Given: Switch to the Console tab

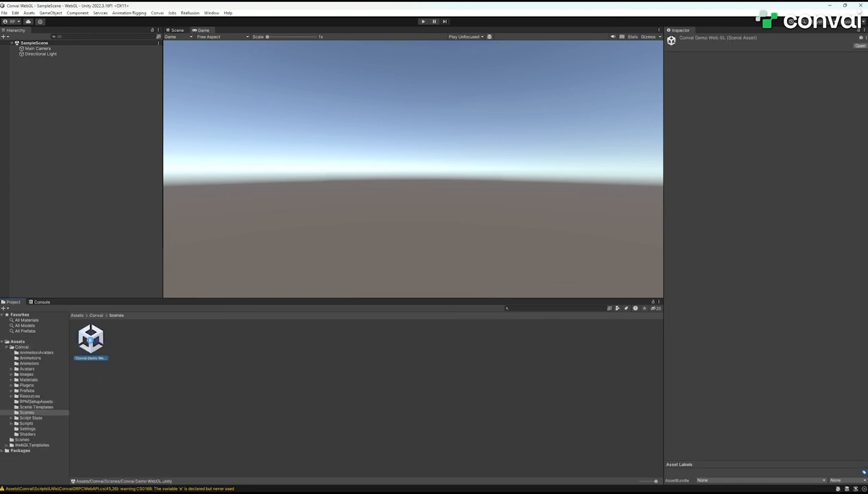Looking at the screenshot, I should tap(41, 302).
